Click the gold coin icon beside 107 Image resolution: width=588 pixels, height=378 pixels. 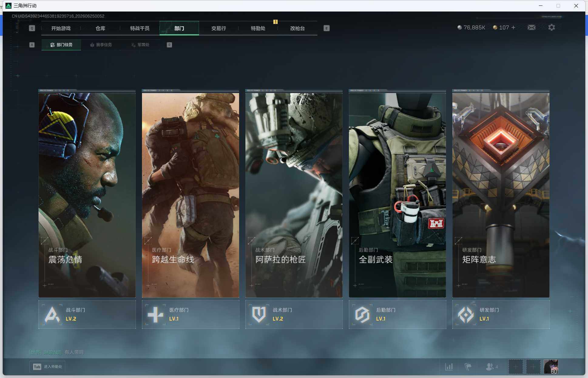tap(495, 28)
